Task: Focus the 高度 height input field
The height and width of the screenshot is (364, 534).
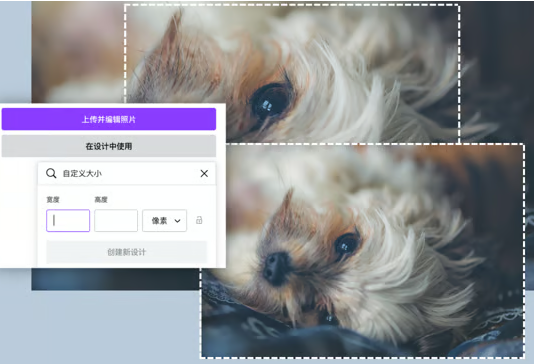Action: (116, 221)
